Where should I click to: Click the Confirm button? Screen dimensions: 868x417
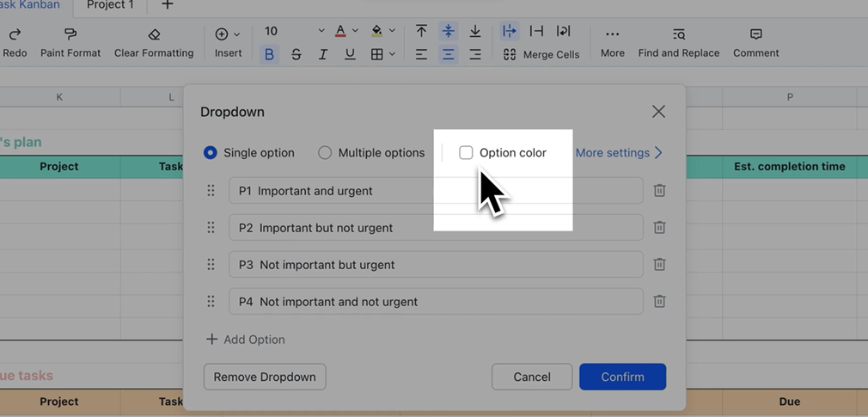click(x=622, y=377)
